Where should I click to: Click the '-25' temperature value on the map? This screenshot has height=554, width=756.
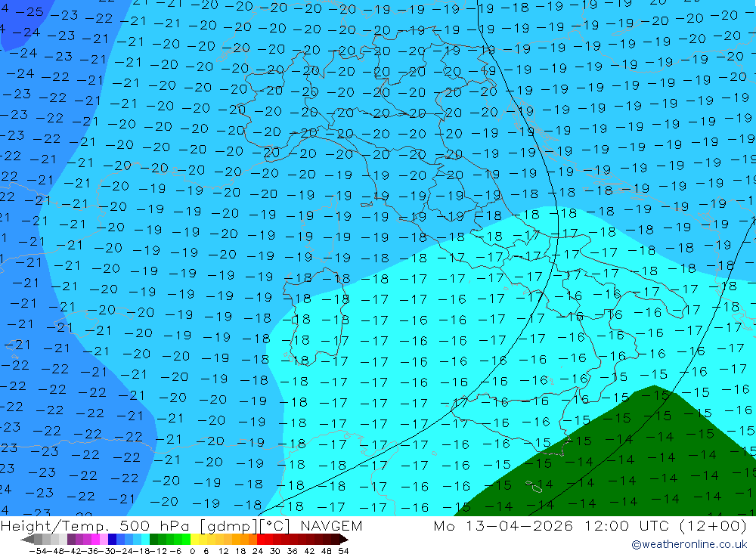[29, 11]
